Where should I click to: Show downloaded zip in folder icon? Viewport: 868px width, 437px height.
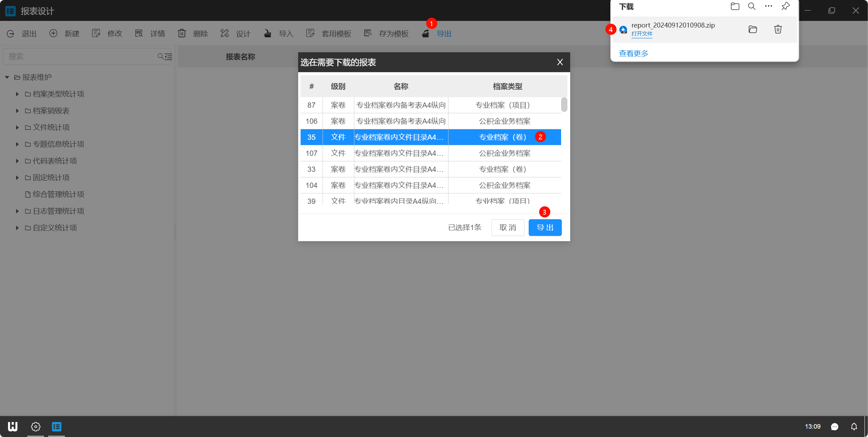753,29
